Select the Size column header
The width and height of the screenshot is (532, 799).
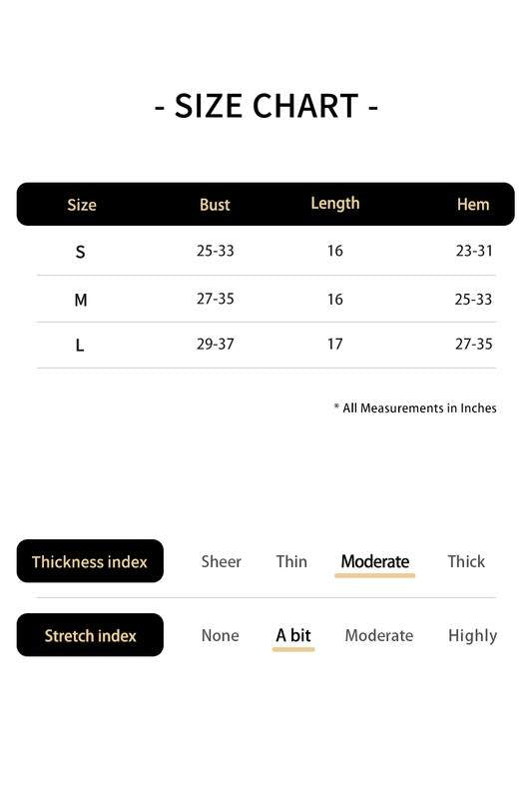[82, 205]
